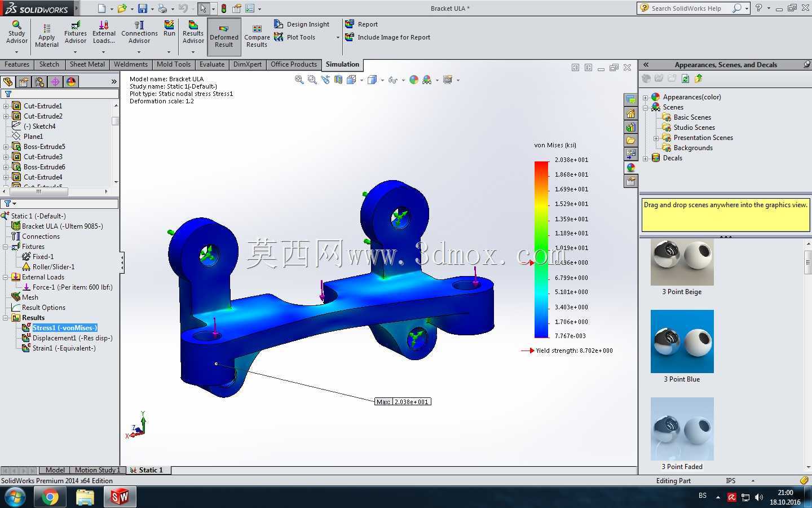Toggle the Select cursor tool
Image resolution: width=812 pixels, height=508 pixels.
(203, 8)
